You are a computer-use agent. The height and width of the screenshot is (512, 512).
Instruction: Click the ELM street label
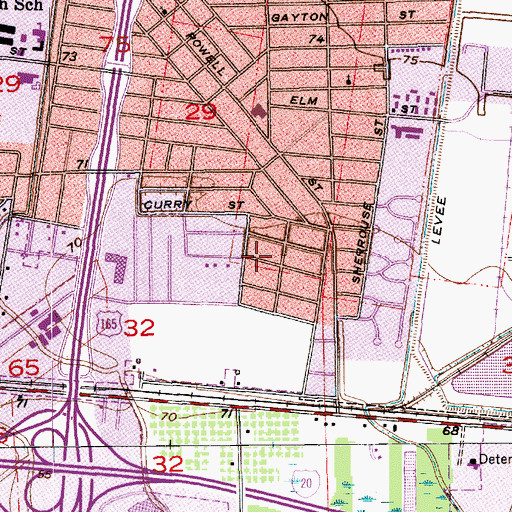coord(304,100)
